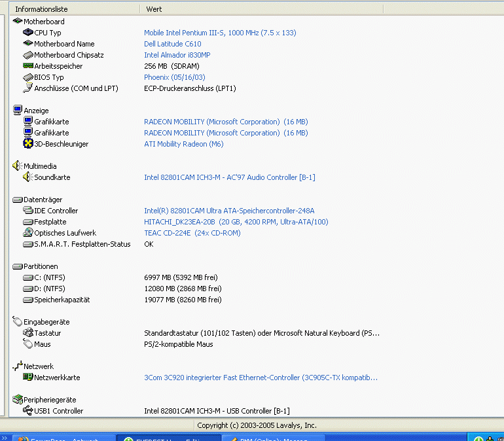Screen dimensions: 504x441
Task: Open the Phoenix (05/16/03) BIOS link
Action: pos(175,77)
